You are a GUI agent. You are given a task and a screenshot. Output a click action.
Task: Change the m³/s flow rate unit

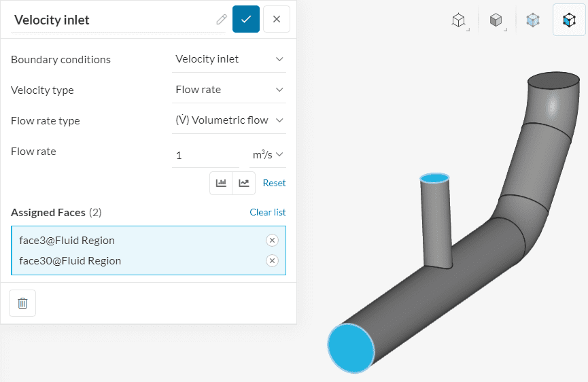click(268, 155)
